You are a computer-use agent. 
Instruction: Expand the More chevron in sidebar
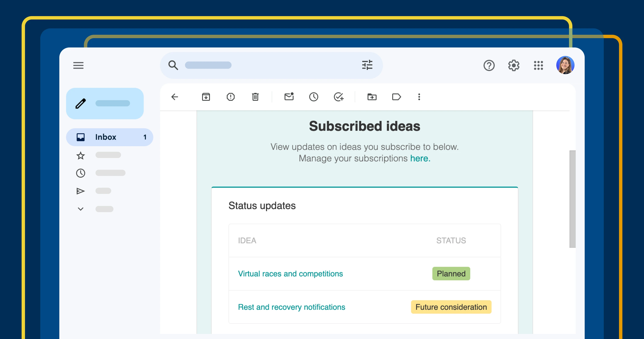pyautogui.click(x=80, y=209)
